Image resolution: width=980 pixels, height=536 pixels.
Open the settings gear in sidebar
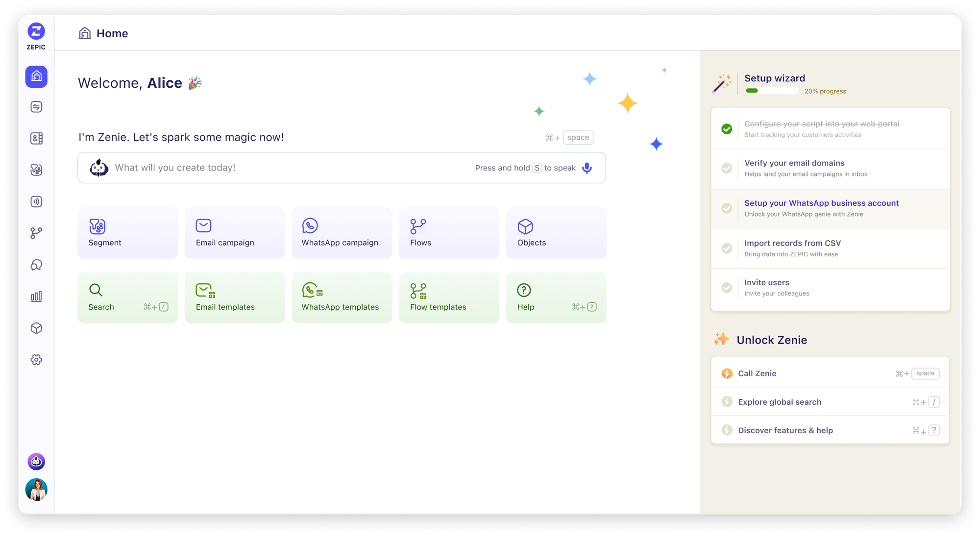pyautogui.click(x=35, y=360)
